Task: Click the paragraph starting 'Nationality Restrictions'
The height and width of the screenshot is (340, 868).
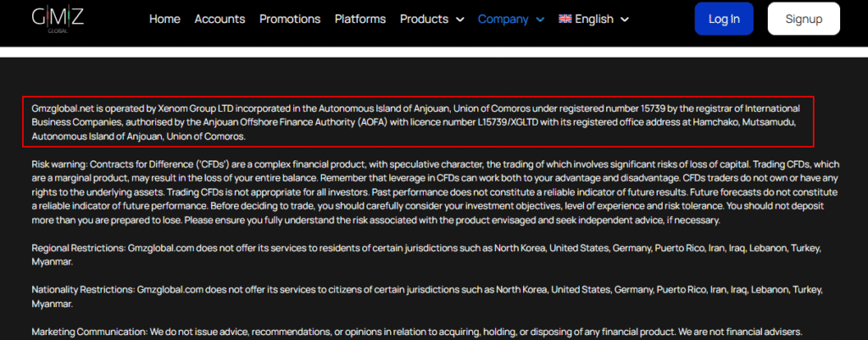Action: click(x=427, y=297)
